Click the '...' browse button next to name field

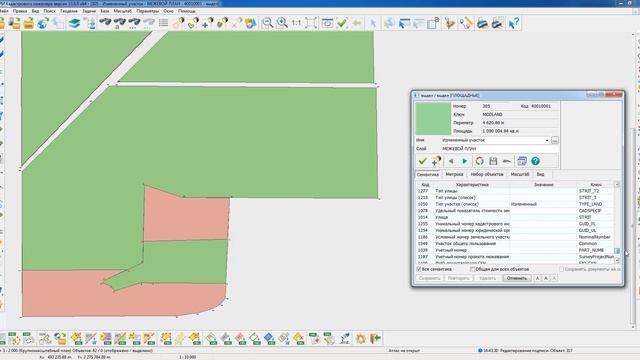pos(555,140)
